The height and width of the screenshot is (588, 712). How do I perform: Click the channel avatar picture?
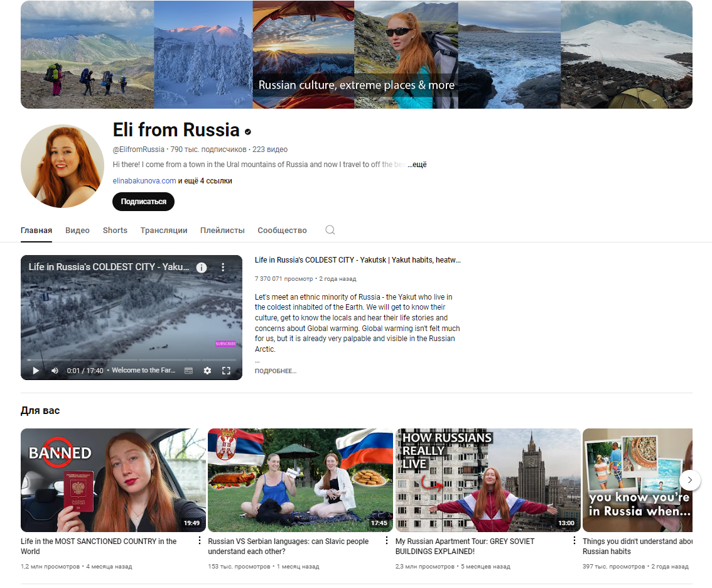coord(63,166)
